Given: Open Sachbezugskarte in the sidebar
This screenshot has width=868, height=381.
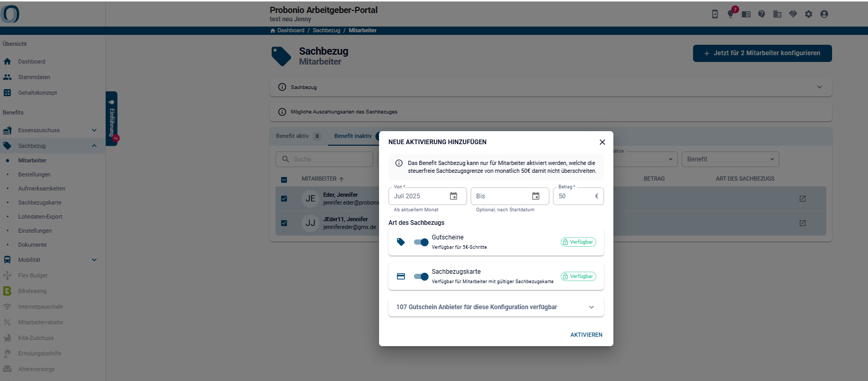Looking at the screenshot, I should pos(40,202).
